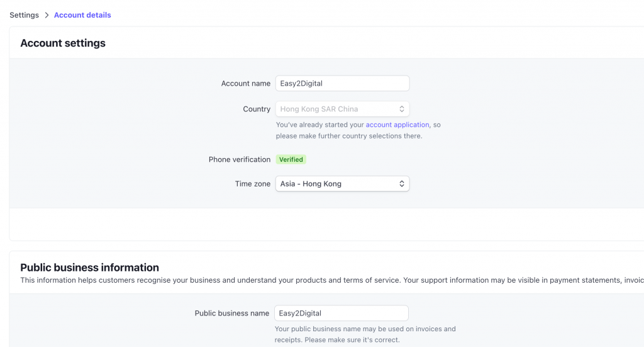Click the Account settings heading
Viewport: 644px width, 347px height.
[x=63, y=43]
